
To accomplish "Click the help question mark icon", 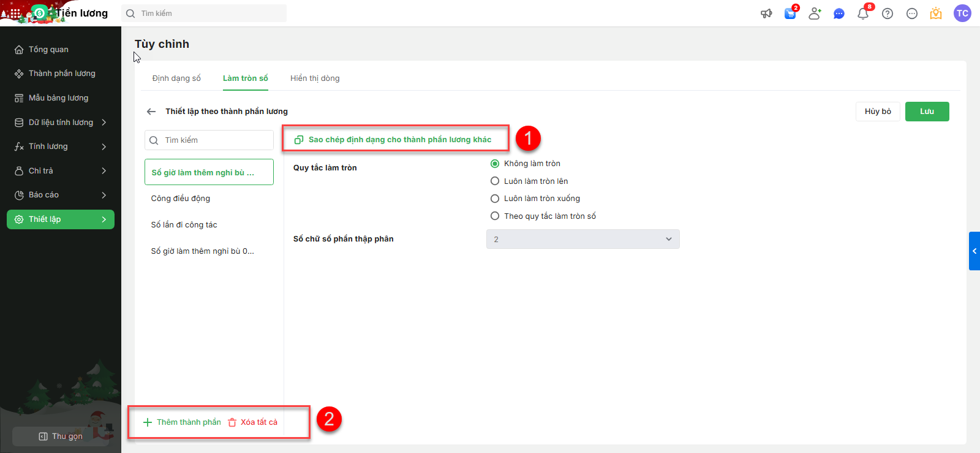I will [888, 13].
